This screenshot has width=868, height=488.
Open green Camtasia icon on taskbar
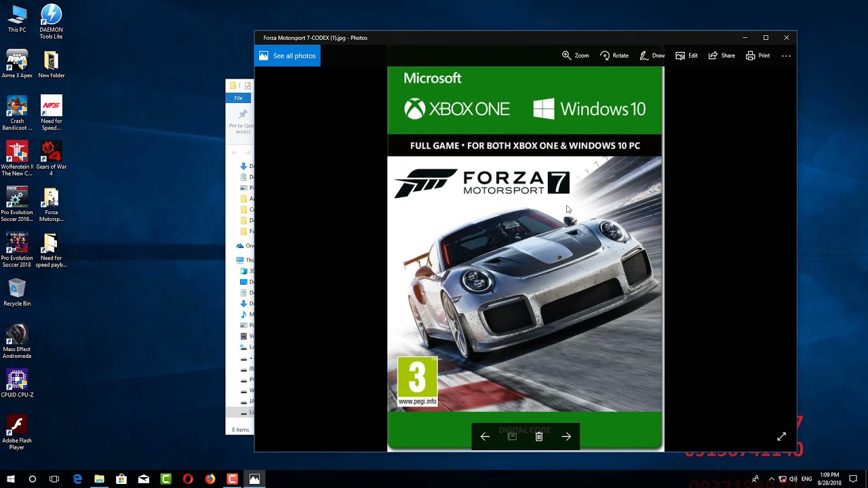coord(165,479)
